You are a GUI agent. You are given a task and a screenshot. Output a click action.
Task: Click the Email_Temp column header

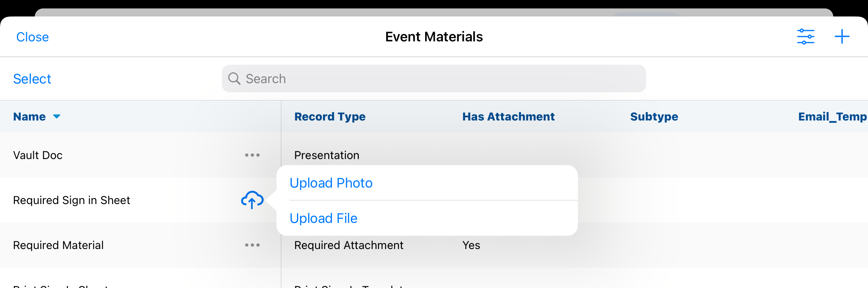tap(832, 116)
